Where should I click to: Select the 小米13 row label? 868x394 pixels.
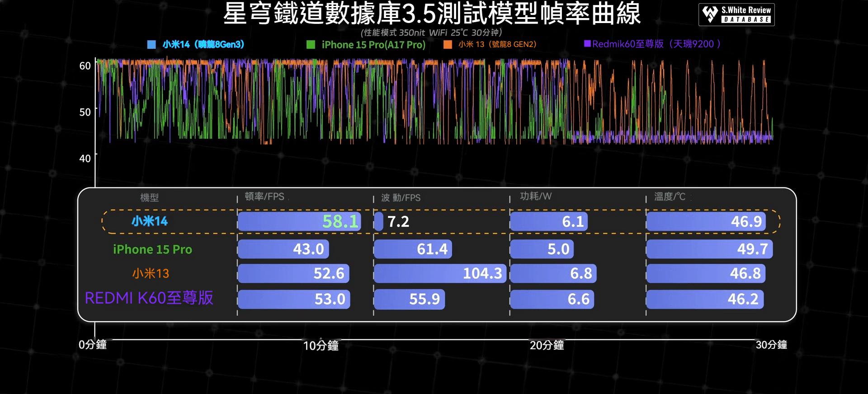[151, 273]
